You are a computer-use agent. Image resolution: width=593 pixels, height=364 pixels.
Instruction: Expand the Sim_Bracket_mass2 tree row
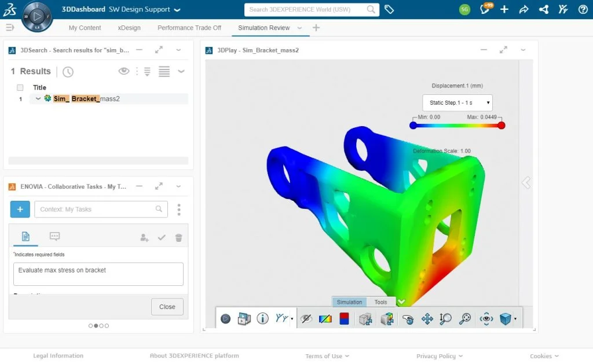(38, 98)
